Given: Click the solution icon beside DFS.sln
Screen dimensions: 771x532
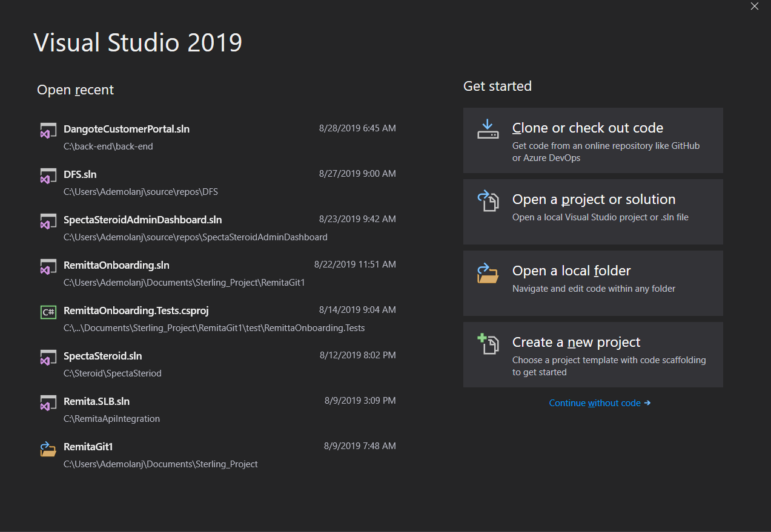Looking at the screenshot, I should 48,176.
